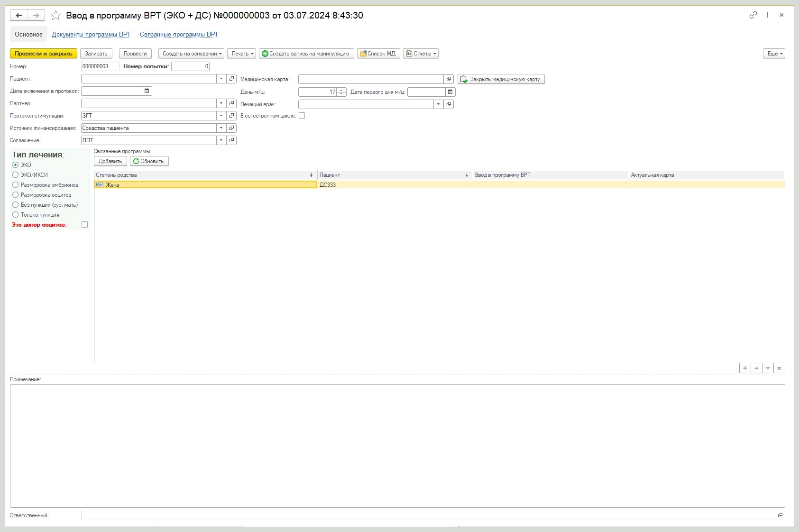
Task: Click the Номер попытки input field
Action: (x=190, y=66)
